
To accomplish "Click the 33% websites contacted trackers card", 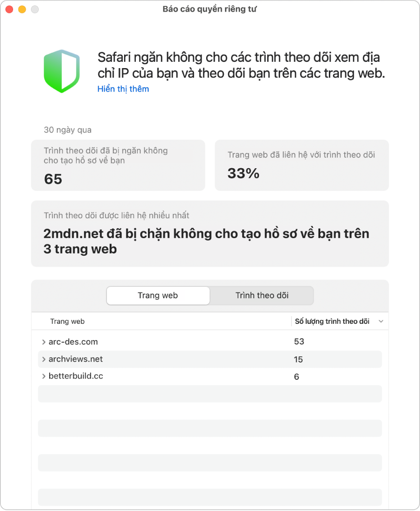I will coord(300,166).
